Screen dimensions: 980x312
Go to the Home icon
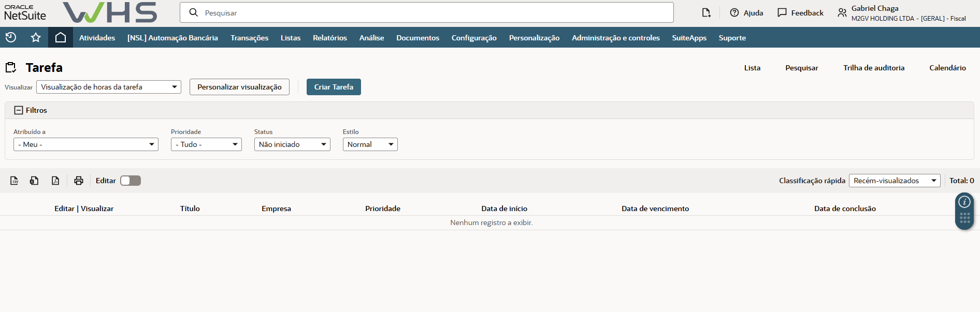tap(61, 37)
